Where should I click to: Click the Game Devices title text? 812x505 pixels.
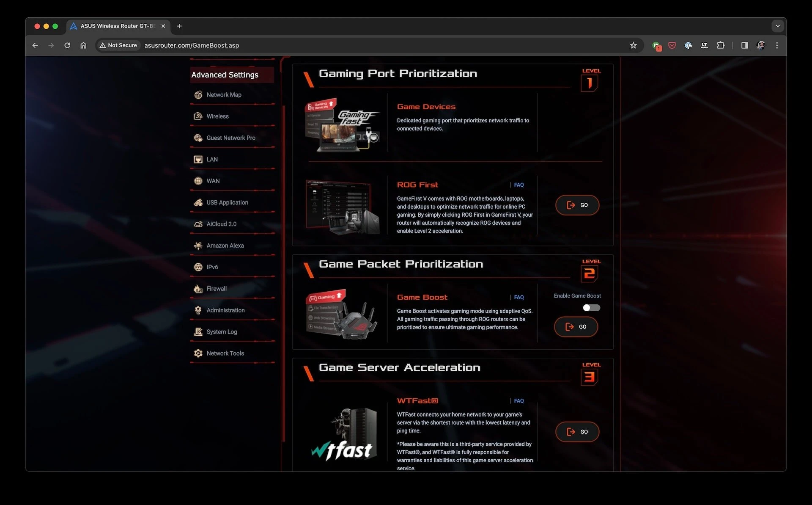tap(426, 107)
